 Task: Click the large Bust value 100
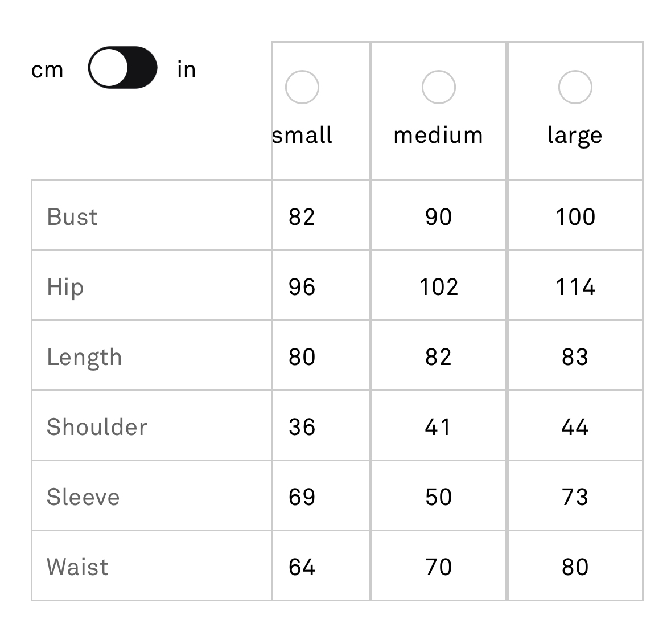pos(575,216)
